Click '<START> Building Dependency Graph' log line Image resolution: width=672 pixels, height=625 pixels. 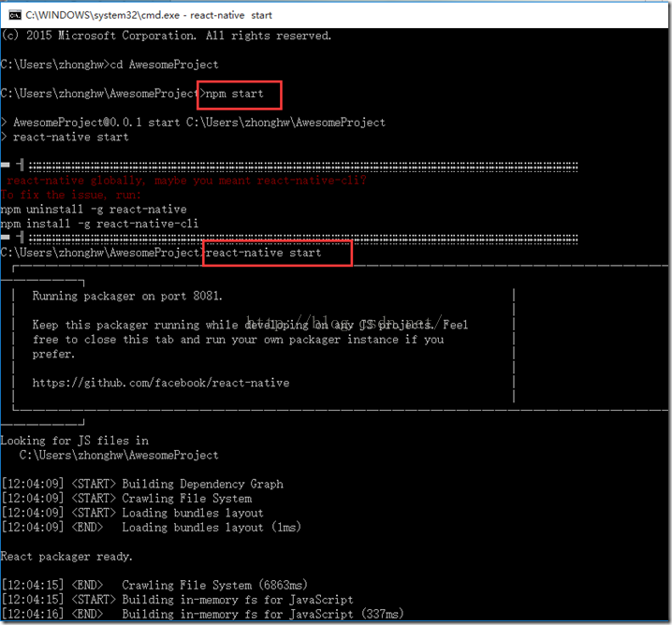click(x=142, y=484)
